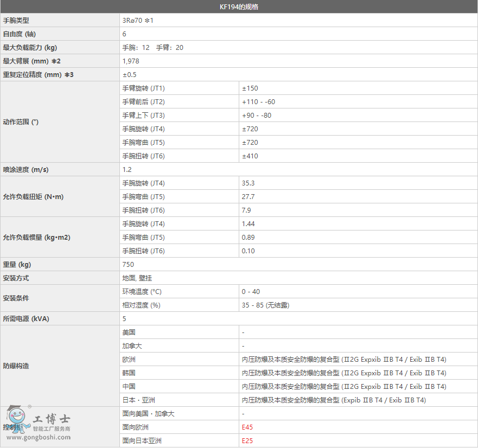Click the 环境温度 (°C) cell
This screenshot has height=448, width=478.
pyautogui.click(x=142, y=292)
